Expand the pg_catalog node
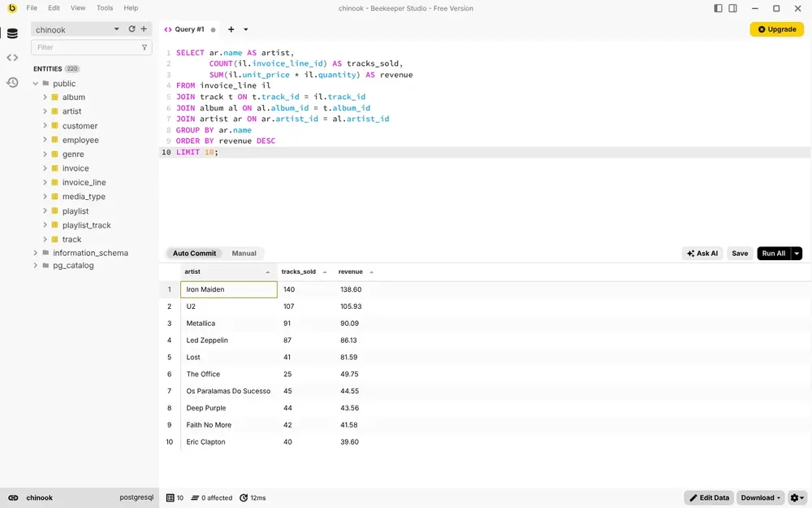This screenshot has height=508, width=812. [x=36, y=266]
